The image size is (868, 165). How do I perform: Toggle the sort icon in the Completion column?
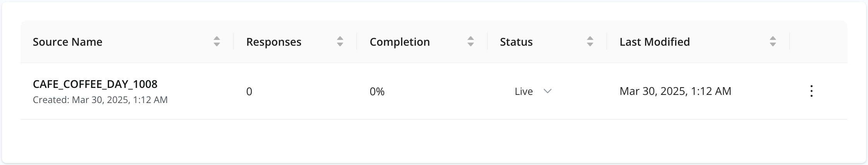pyautogui.click(x=471, y=41)
